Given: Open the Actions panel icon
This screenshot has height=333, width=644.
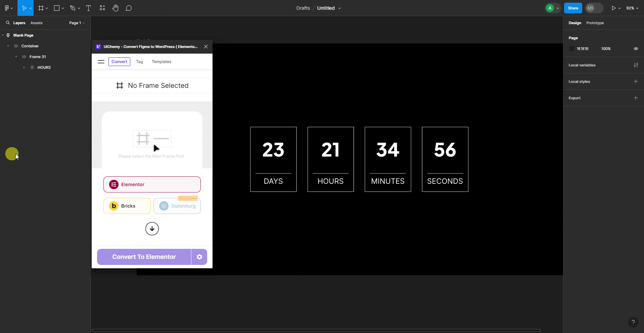Looking at the screenshot, I should [x=102, y=8].
